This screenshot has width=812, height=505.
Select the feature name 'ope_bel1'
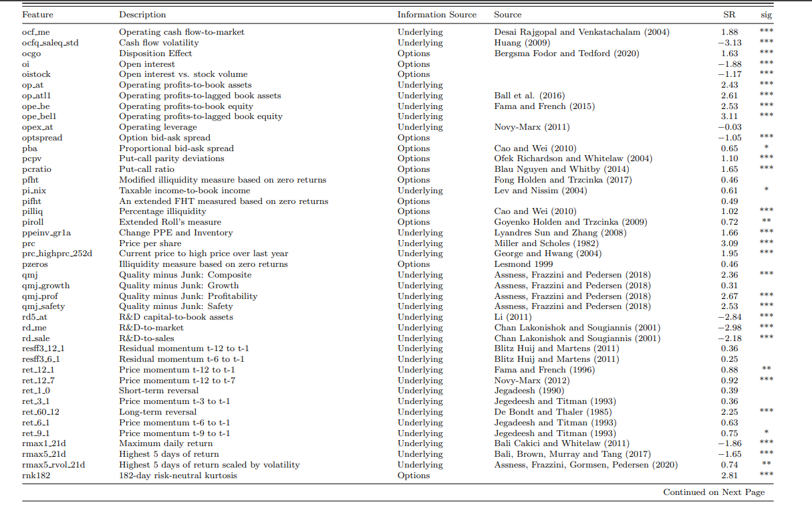click(x=40, y=116)
